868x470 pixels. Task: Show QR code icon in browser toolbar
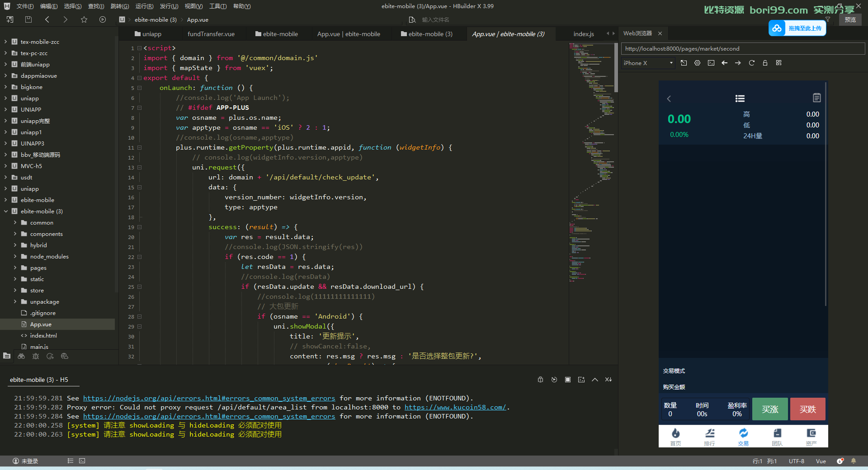tap(778, 63)
